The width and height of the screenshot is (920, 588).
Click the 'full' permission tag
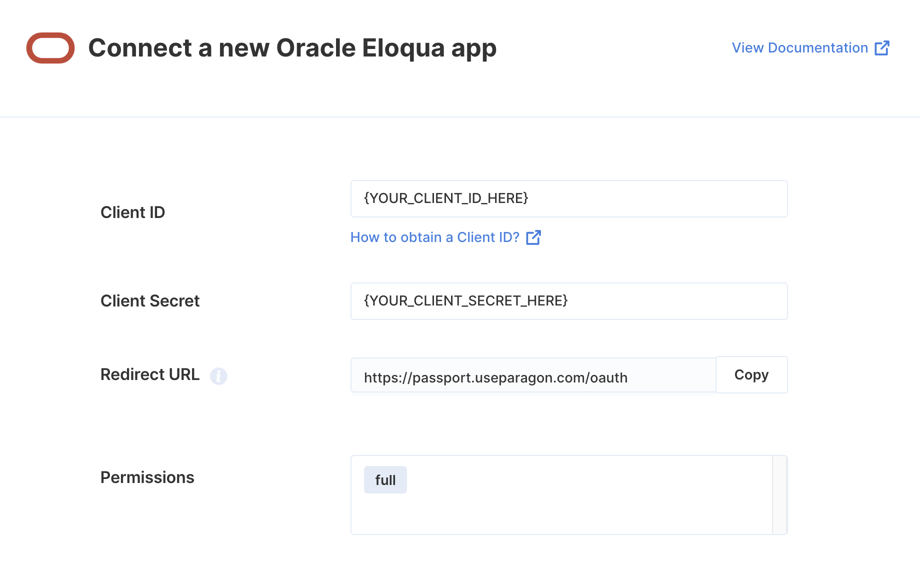385,480
